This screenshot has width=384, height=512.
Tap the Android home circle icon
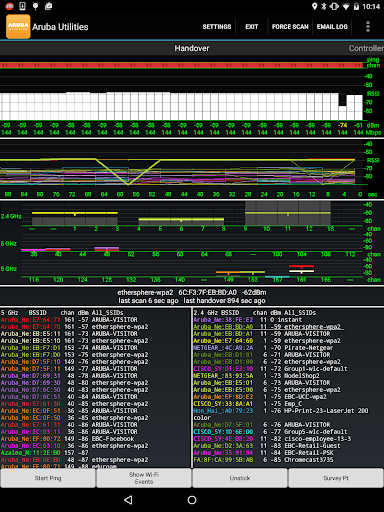pyautogui.click(x=192, y=500)
